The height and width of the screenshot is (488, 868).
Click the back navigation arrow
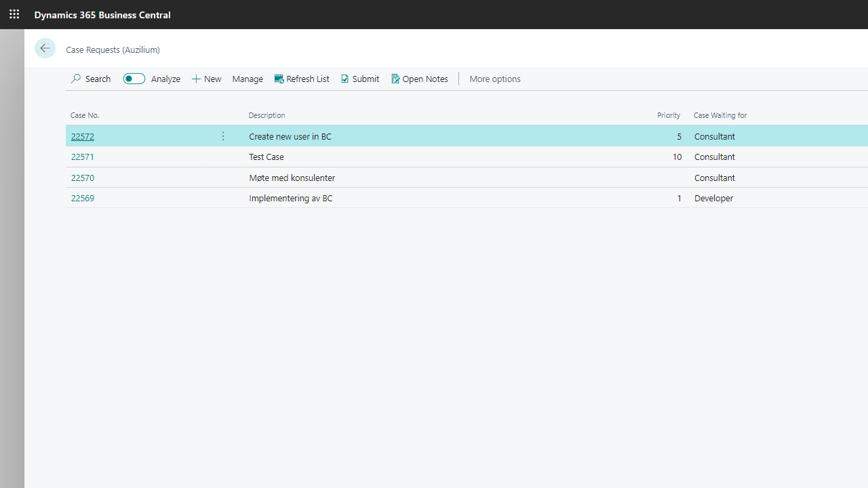coord(45,48)
